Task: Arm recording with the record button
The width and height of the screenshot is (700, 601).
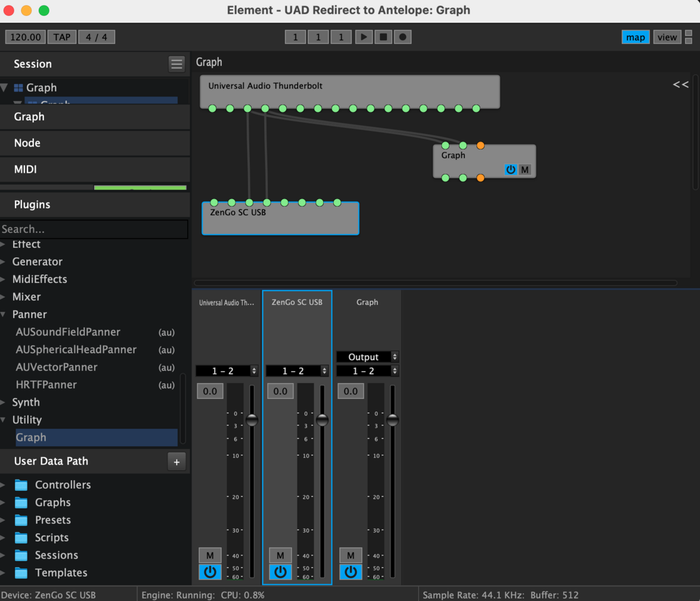Action: [402, 37]
